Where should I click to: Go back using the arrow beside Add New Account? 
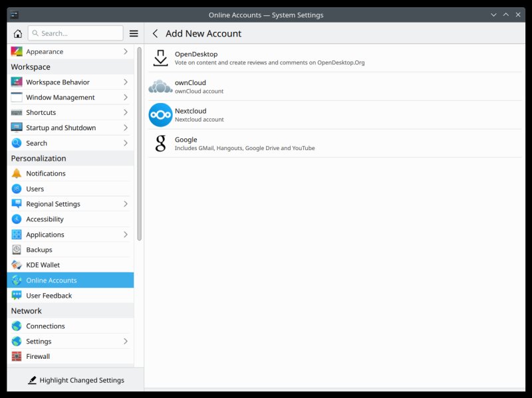pos(156,33)
